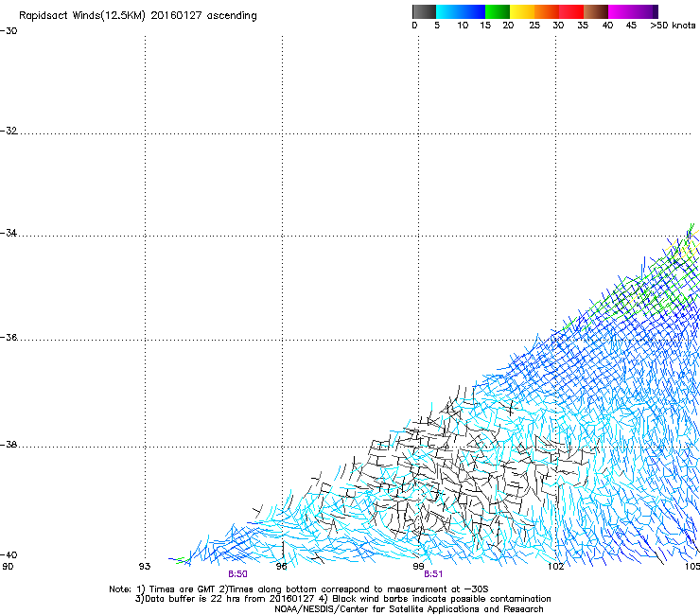Click the -34 latitude axis label
The height and width of the screenshot is (615, 700).
9,233
